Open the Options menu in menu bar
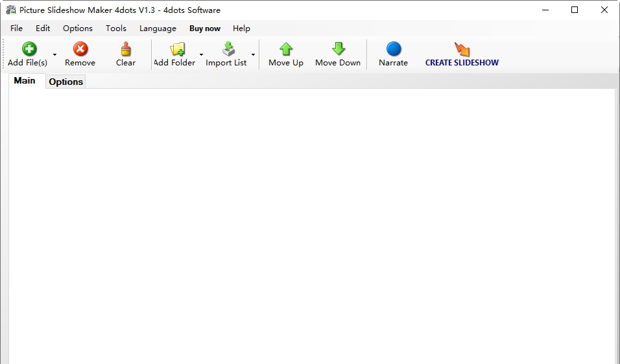This screenshot has width=620, height=364. 78,28
